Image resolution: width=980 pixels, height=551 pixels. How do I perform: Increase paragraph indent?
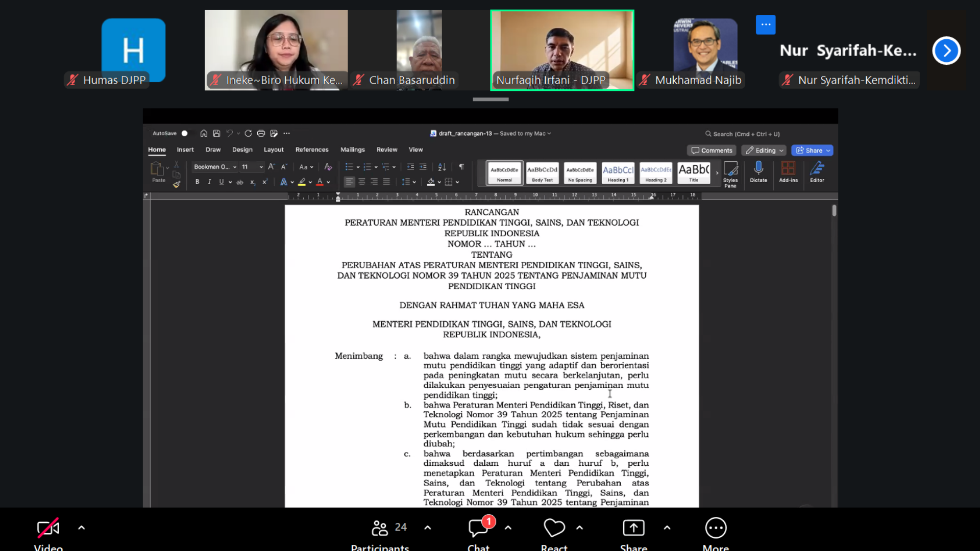pos(423,167)
